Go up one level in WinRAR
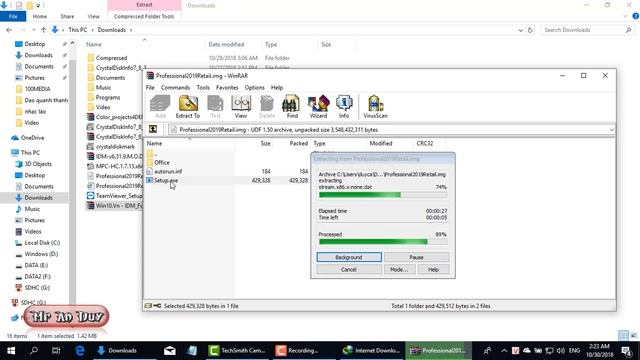640x360 pixels. tap(153, 129)
